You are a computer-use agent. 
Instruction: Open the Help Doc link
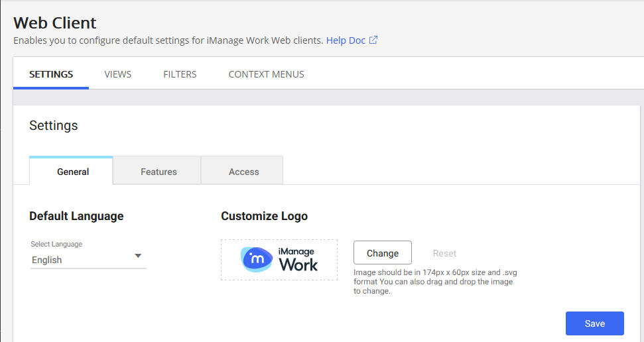(346, 40)
